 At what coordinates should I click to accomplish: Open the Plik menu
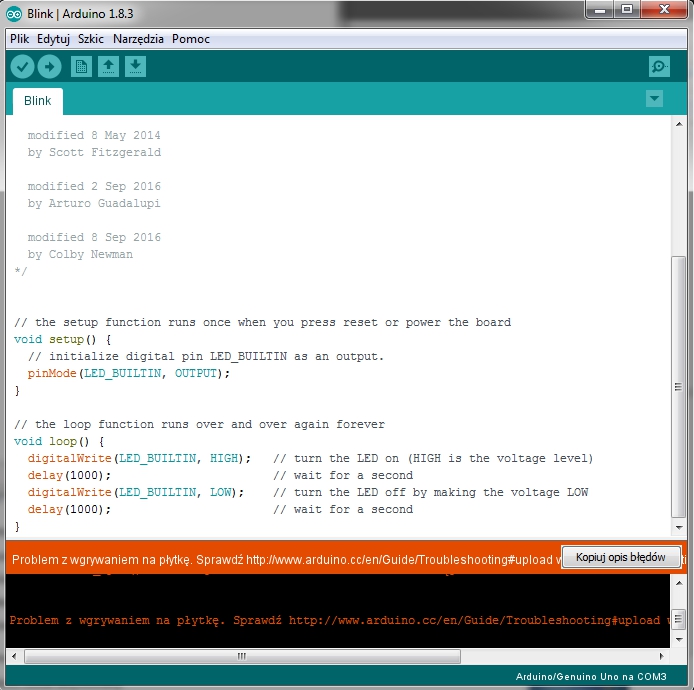[19, 39]
